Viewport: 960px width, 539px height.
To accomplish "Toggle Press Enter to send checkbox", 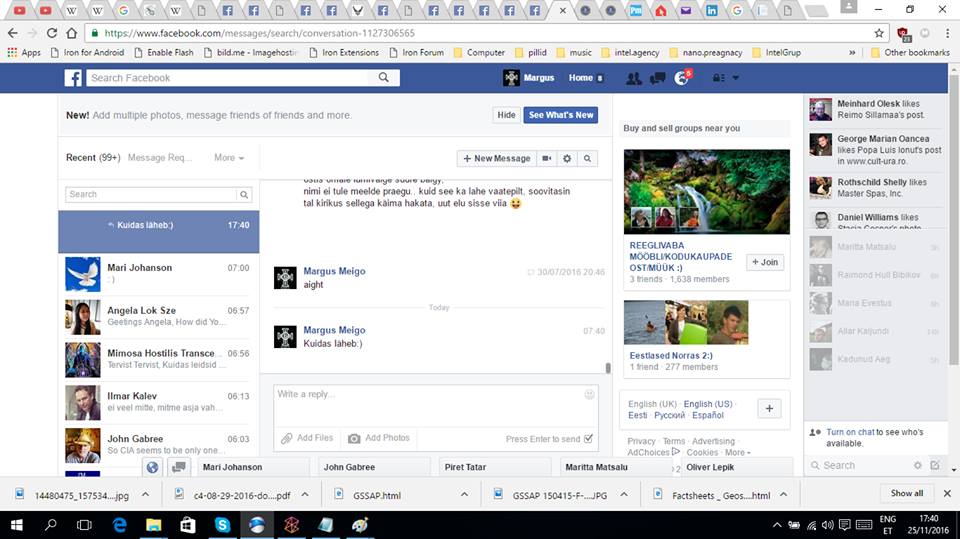I will [588, 439].
